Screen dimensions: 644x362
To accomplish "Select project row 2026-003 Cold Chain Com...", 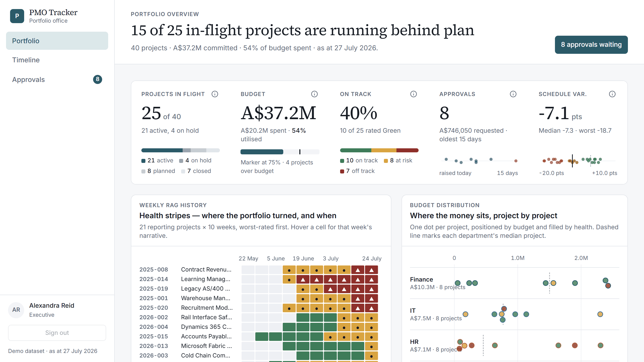I will click(259, 356).
